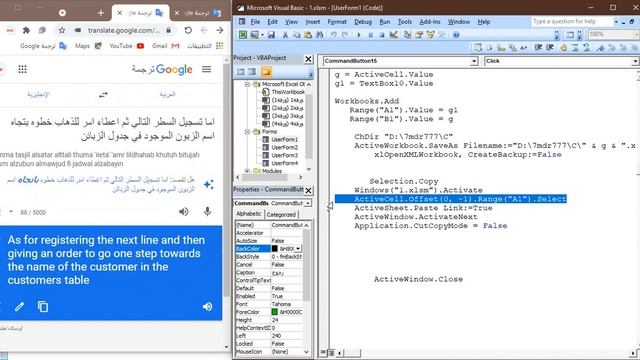Image resolution: width=640 pixels, height=360 pixels.
Task: Run the macro with the play icon
Action: [359, 35]
